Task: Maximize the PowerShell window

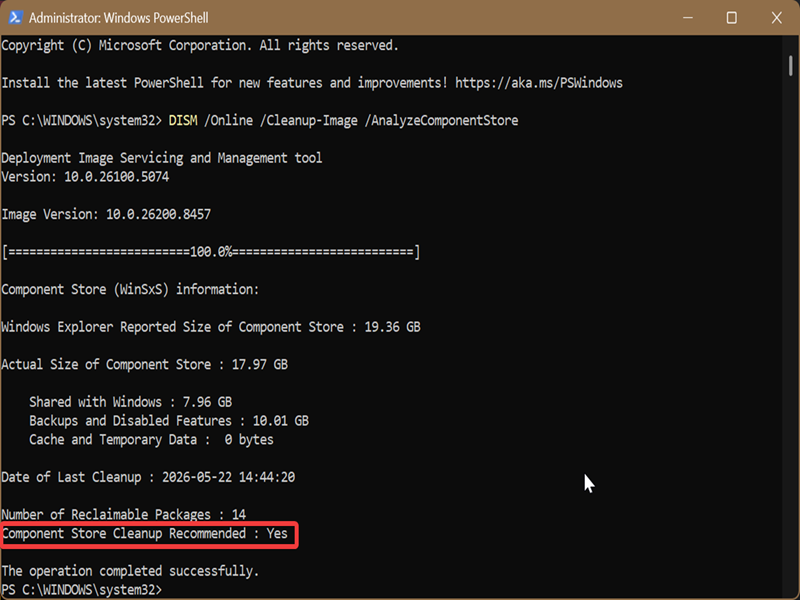Action: (732, 18)
